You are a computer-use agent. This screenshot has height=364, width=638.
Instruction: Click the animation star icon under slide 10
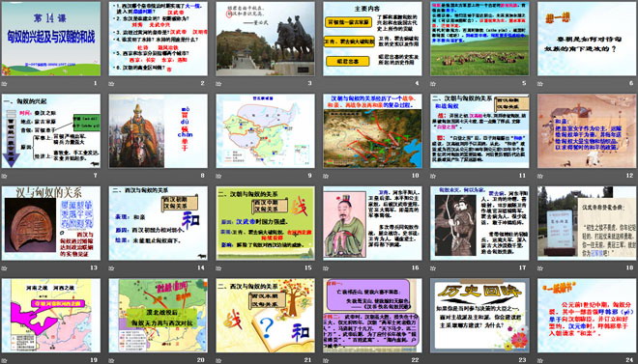(x=326, y=176)
